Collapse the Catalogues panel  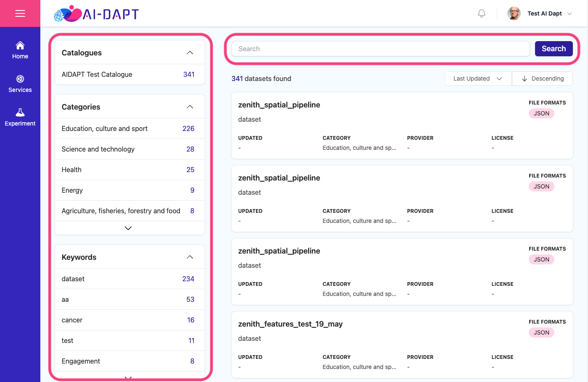[190, 53]
